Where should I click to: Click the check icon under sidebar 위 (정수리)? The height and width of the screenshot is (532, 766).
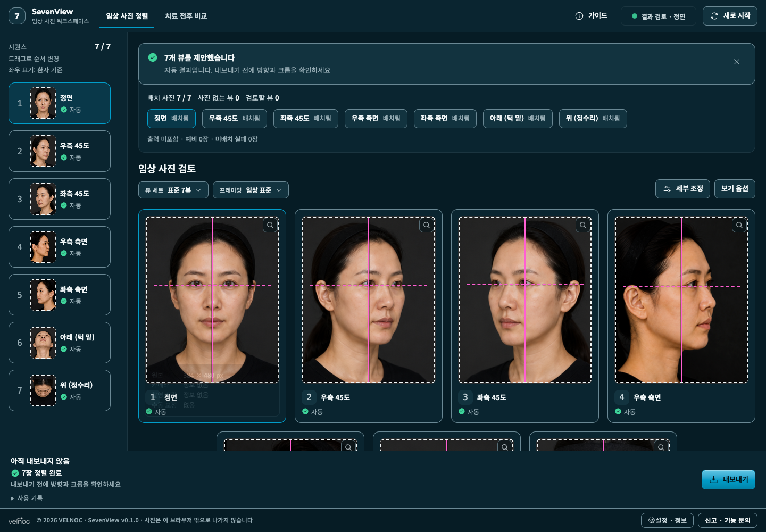point(64,397)
